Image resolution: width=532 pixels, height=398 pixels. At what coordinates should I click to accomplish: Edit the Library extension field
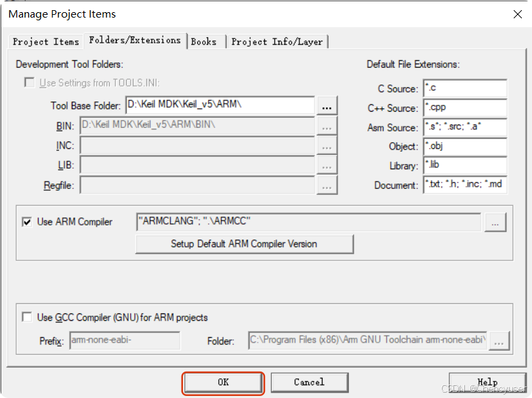(x=465, y=165)
